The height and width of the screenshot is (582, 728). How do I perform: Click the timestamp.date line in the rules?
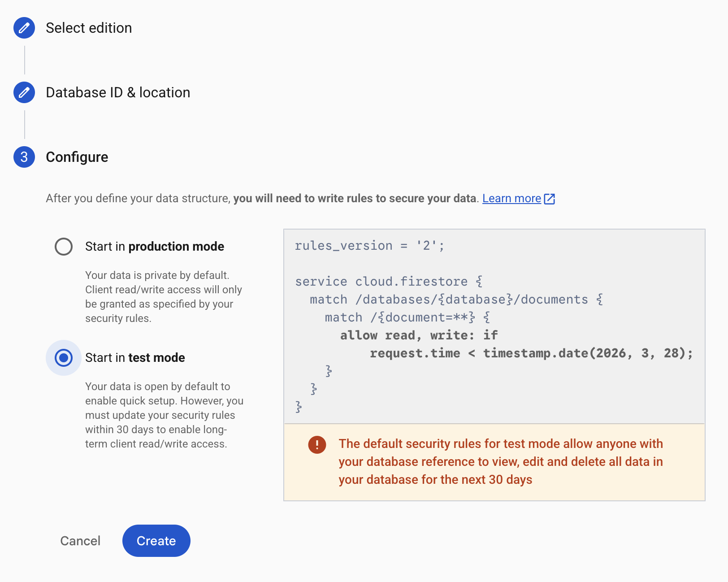(531, 353)
